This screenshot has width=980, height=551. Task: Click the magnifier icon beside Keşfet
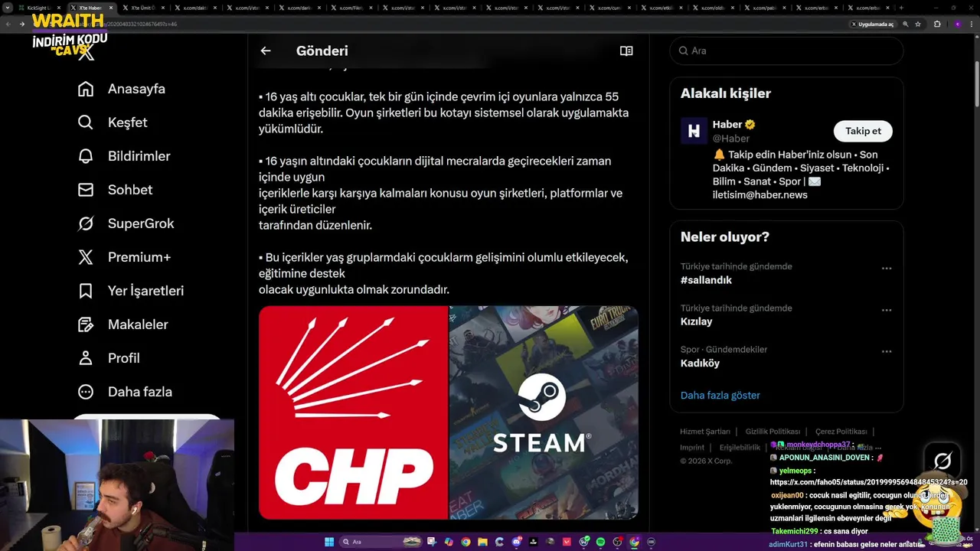point(86,122)
